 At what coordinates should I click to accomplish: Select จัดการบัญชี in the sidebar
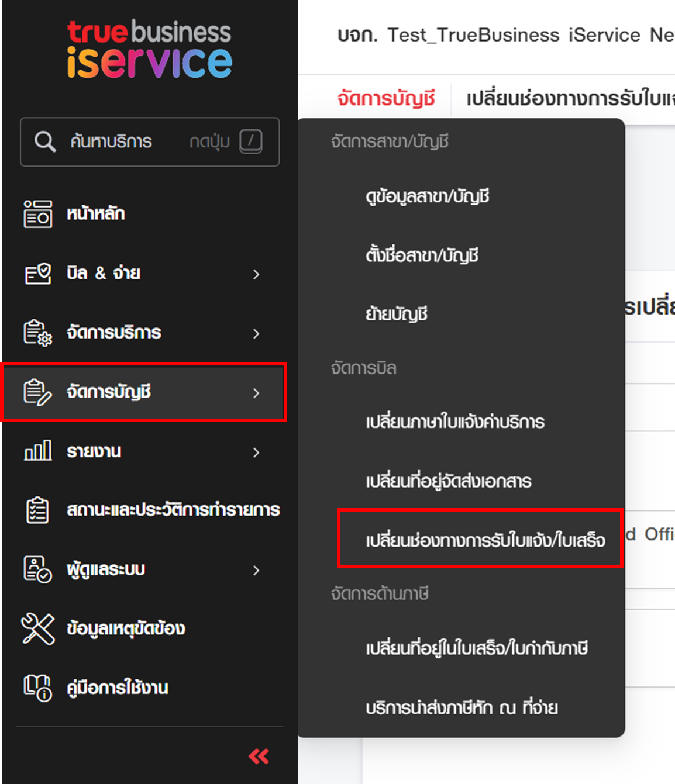click(144, 392)
